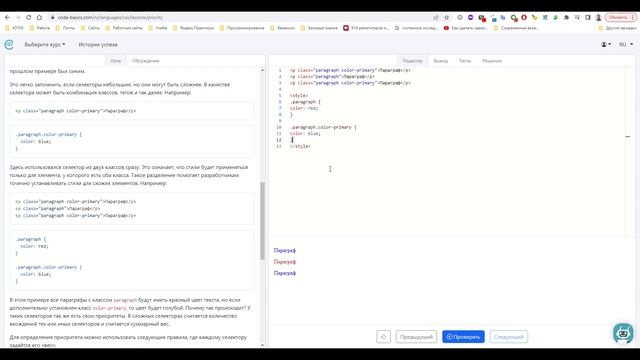The image size is (640, 360).
Task: Open the user account menu
Action: pos(606,44)
